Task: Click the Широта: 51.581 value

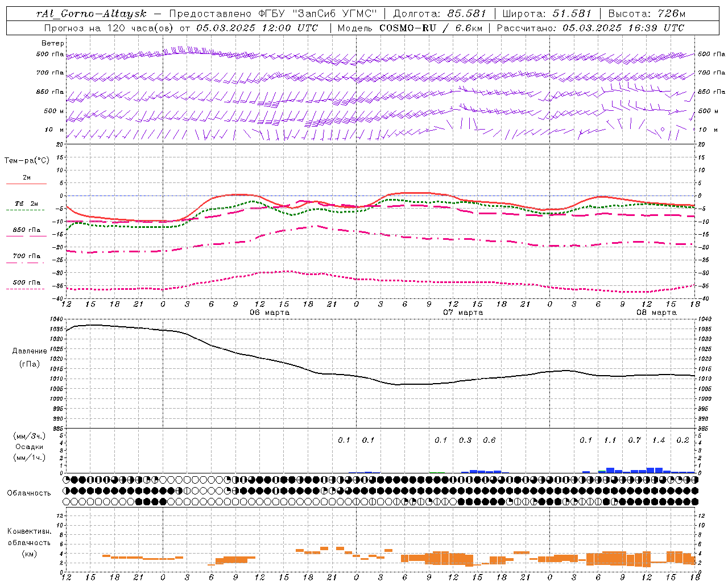Action: [x=547, y=14]
